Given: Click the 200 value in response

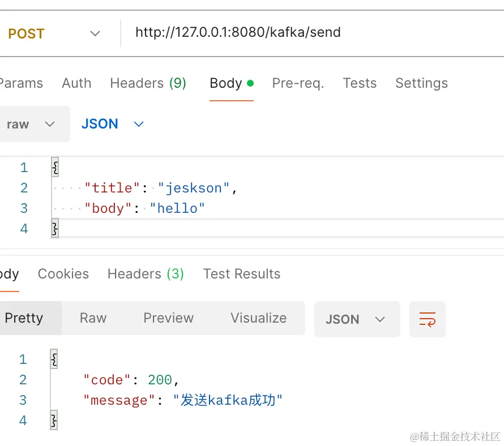Looking at the screenshot, I should (x=160, y=380).
